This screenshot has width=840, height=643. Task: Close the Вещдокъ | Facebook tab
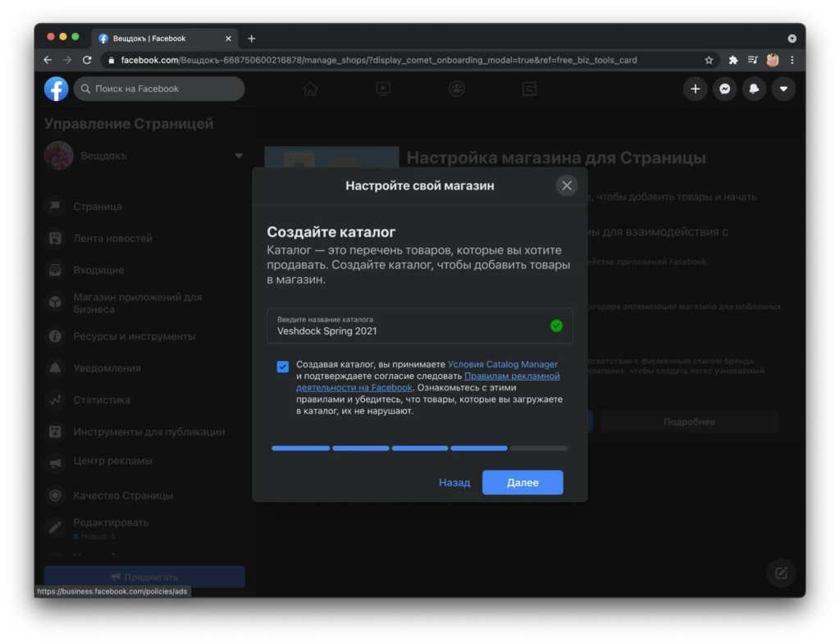(x=228, y=39)
